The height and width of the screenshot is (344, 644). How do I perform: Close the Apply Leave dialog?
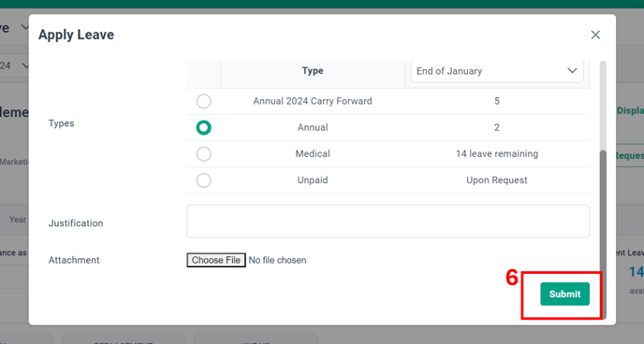coord(595,35)
